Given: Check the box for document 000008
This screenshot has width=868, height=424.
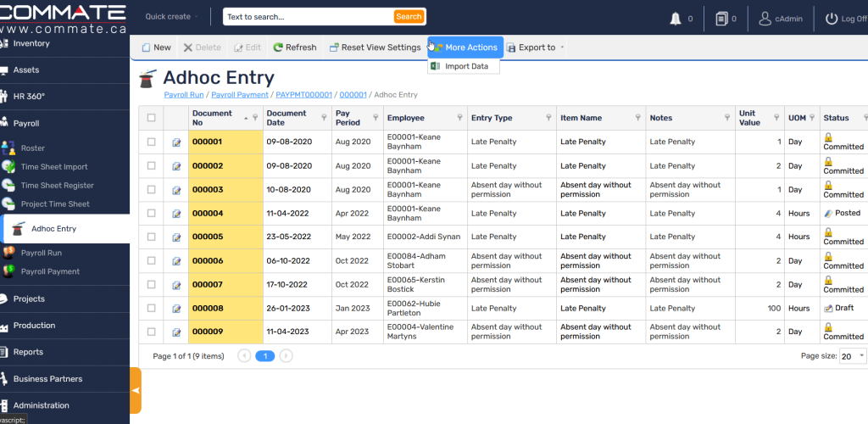Looking at the screenshot, I should (x=151, y=308).
